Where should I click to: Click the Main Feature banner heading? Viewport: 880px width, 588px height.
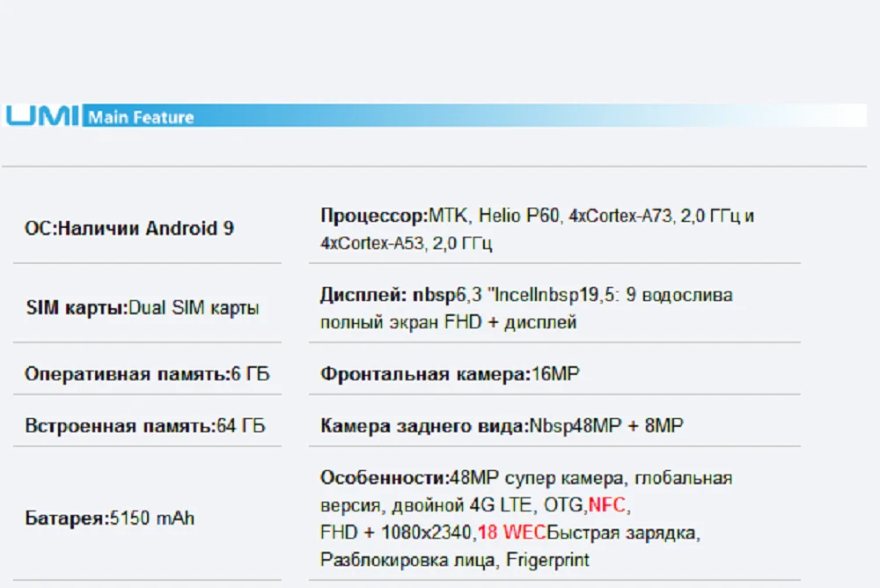click(141, 117)
